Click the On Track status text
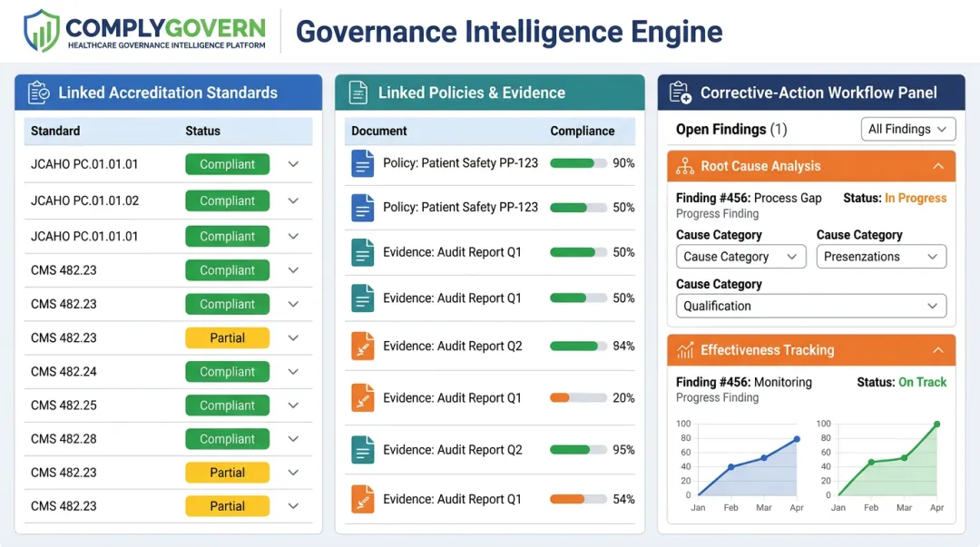 [x=923, y=382]
